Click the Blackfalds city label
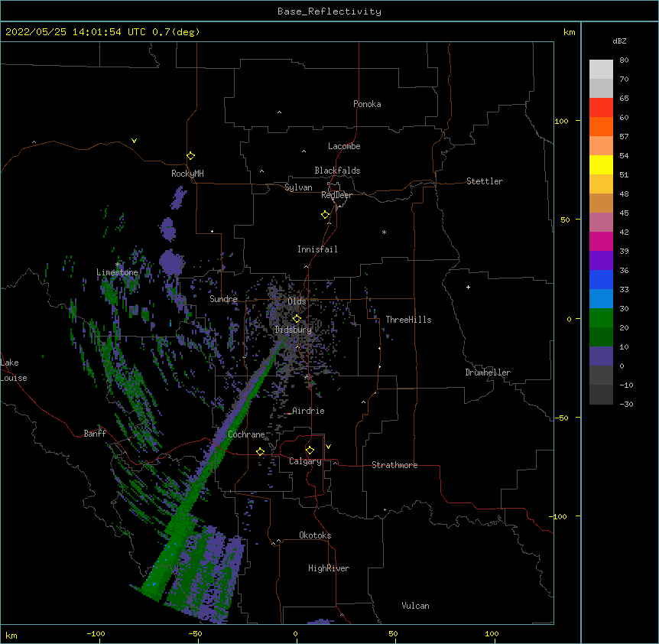Viewport: 659px width, 644px height. 337,171
